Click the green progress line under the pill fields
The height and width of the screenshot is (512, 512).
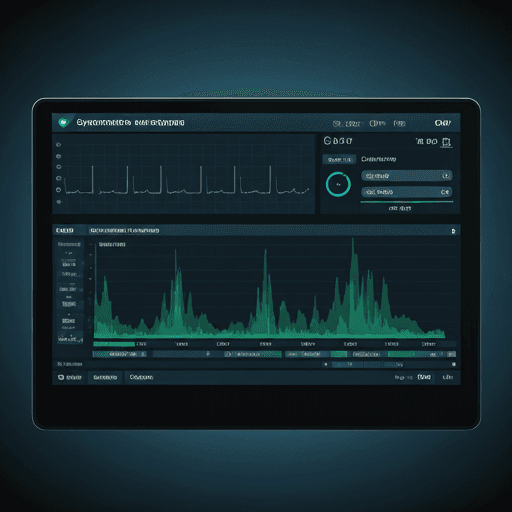(x=407, y=202)
